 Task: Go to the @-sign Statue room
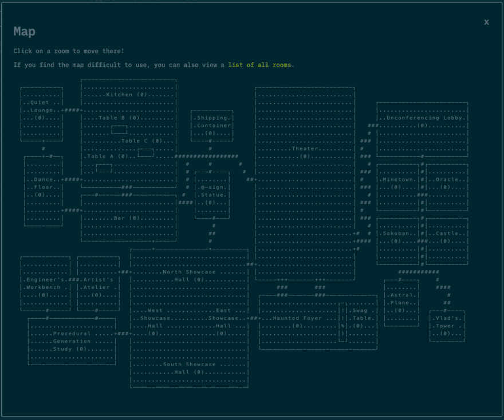tap(212, 195)
